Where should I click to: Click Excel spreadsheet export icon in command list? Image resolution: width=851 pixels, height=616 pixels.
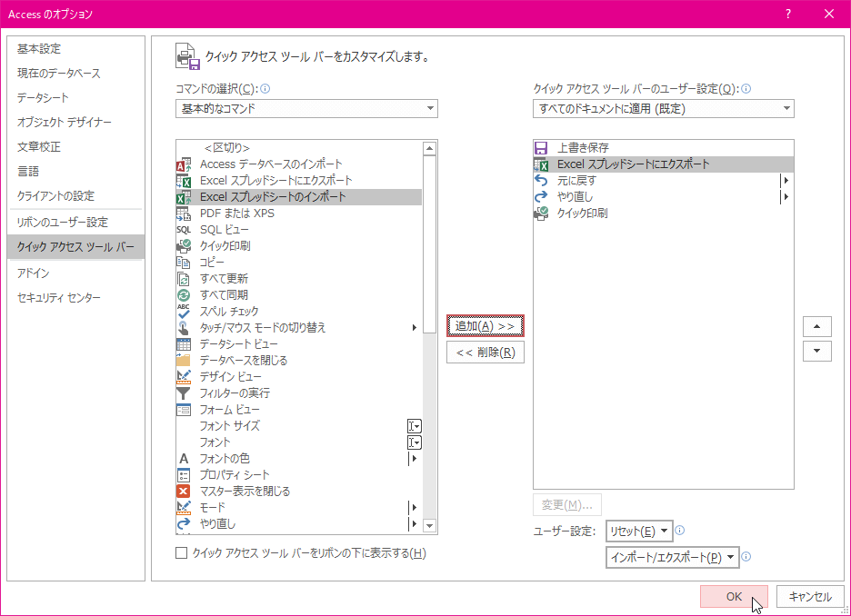pyautogui.click(x=184, y=181)
